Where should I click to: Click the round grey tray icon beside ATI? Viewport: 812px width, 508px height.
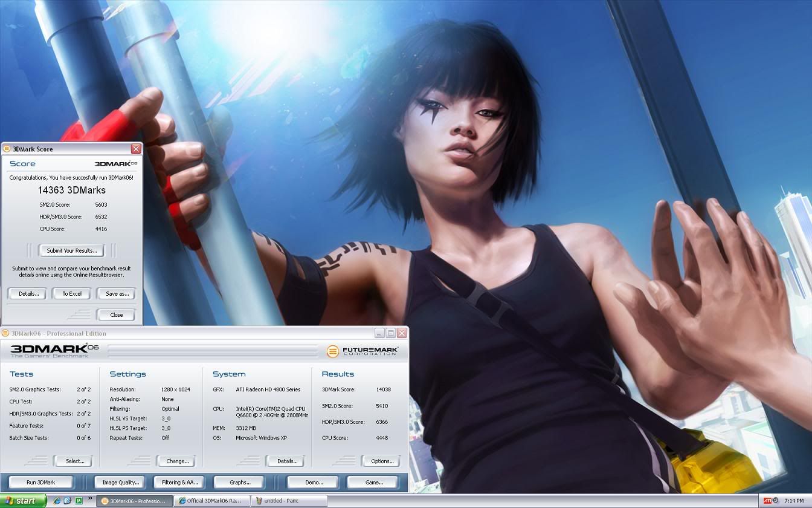tap(776, 501)
